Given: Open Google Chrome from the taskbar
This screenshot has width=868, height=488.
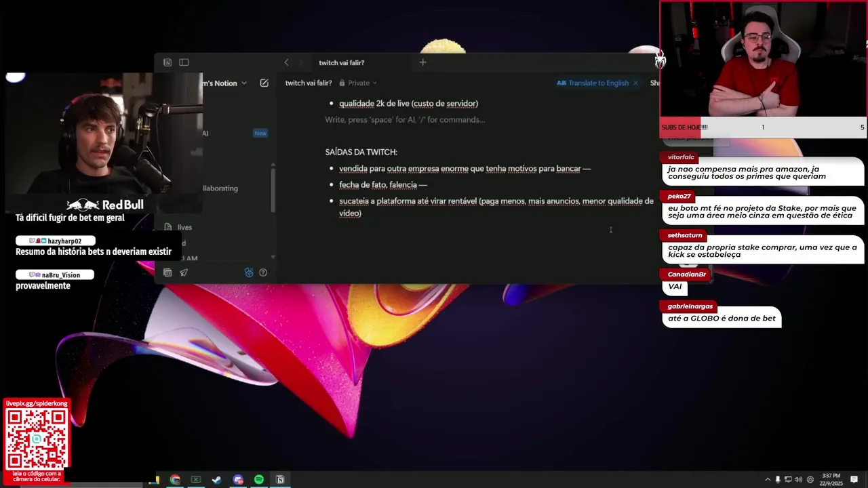Looking at the screenshot, I should click(175, 480).
